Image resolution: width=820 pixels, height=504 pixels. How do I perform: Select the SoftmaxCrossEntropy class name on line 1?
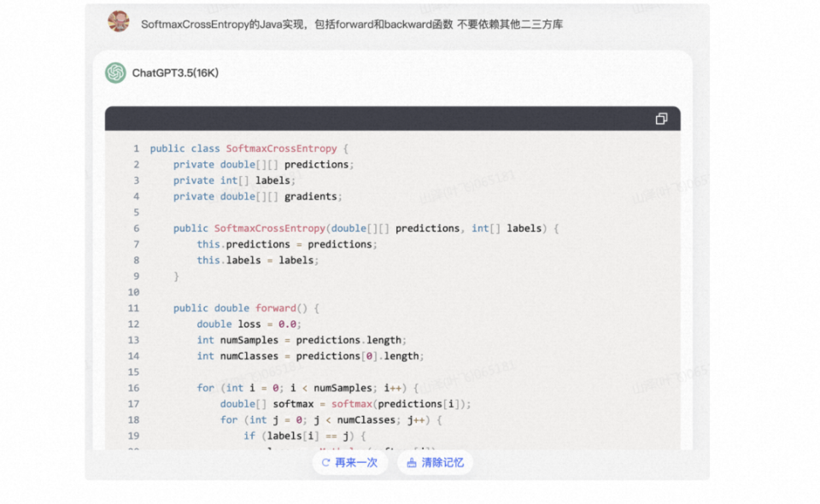[282, 148]
